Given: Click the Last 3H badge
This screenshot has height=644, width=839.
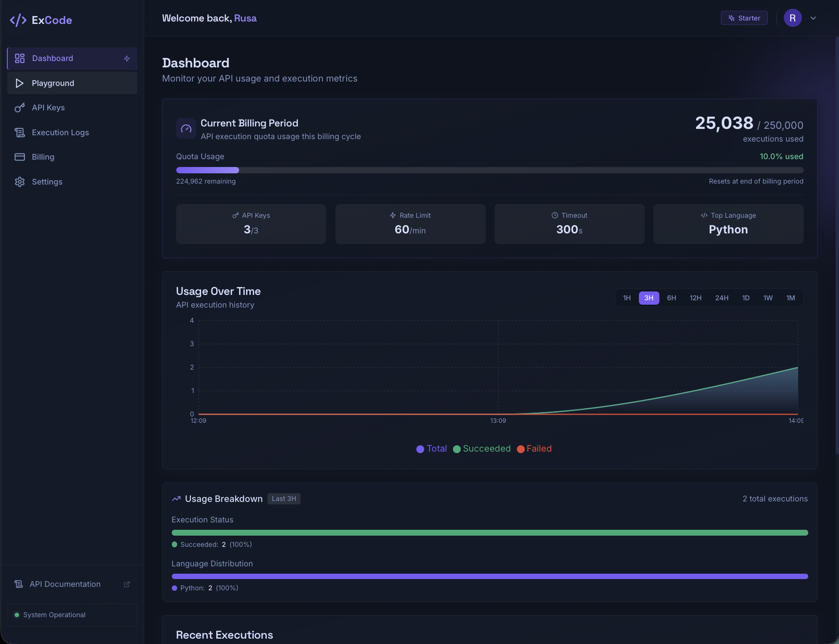Looking at the screenshot, I should click(284, 499).
